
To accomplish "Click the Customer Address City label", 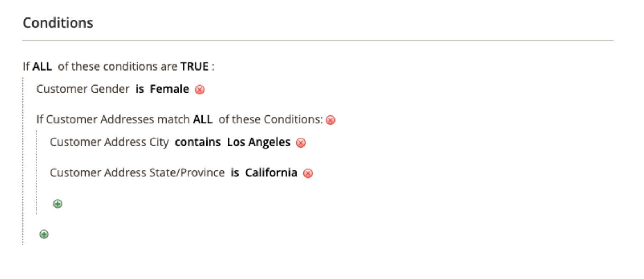I will 109,142.
